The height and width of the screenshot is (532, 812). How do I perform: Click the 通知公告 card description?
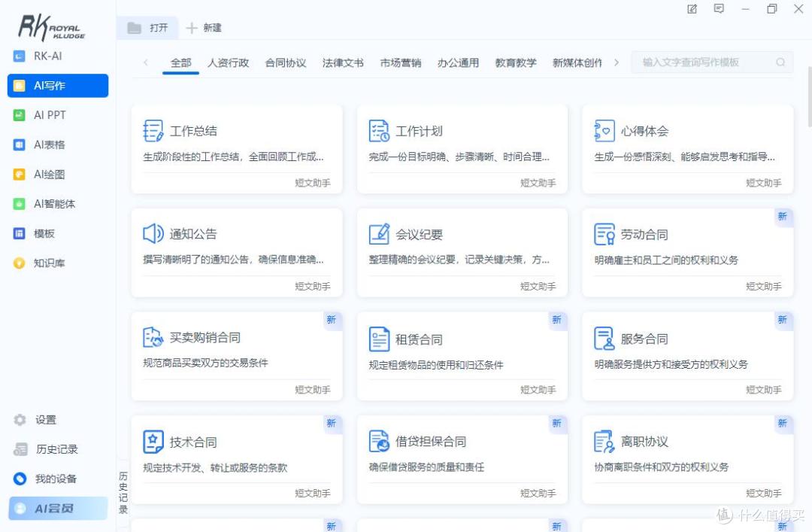click(x=234, y=260)
